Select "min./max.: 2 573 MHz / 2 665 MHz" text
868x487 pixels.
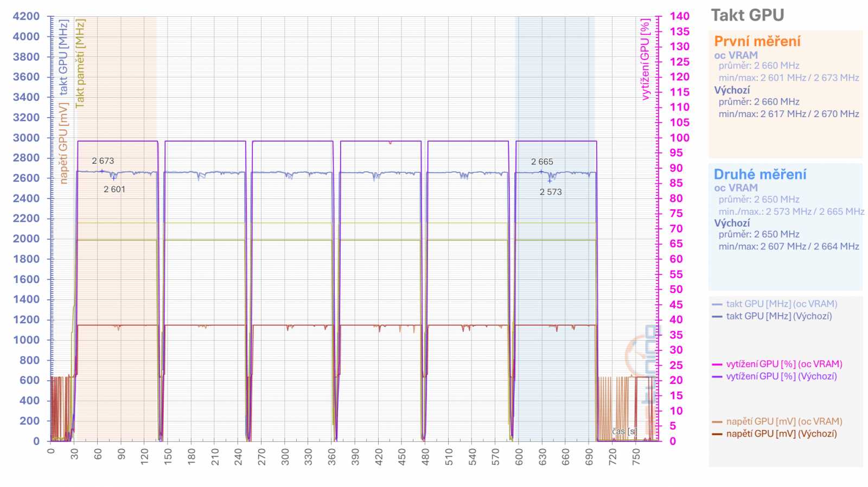(792, 212)
